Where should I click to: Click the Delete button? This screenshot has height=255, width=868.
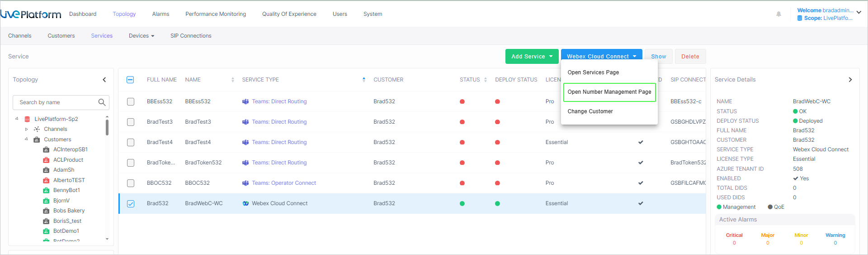pos(690,57)
